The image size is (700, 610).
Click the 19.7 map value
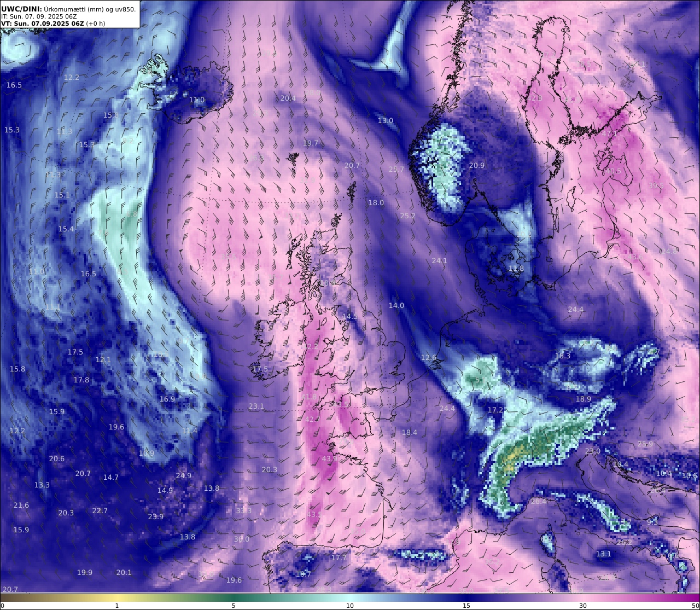(x=311, y=143)
